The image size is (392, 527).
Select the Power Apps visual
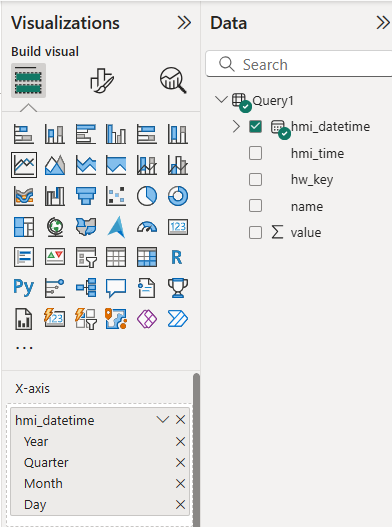coord(147,319)
